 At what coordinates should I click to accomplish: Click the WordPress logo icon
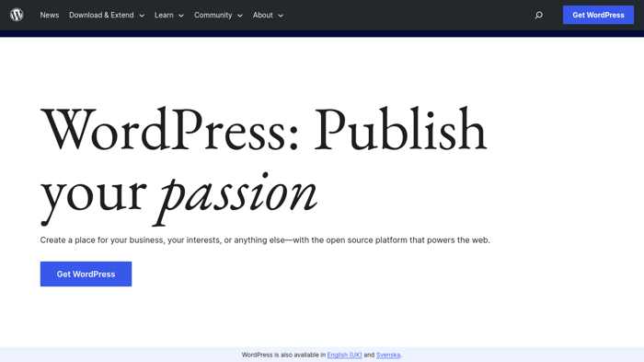pyautogui.click(x=17, y=15)
